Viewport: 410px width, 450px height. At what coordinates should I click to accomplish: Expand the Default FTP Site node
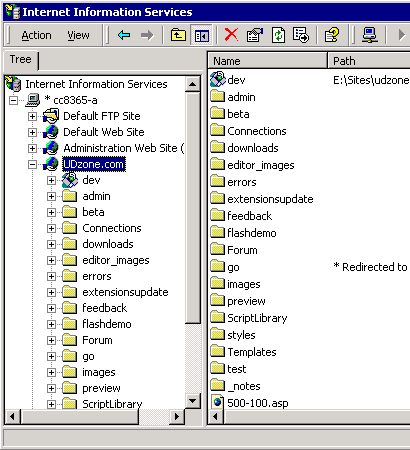(32, 116)
